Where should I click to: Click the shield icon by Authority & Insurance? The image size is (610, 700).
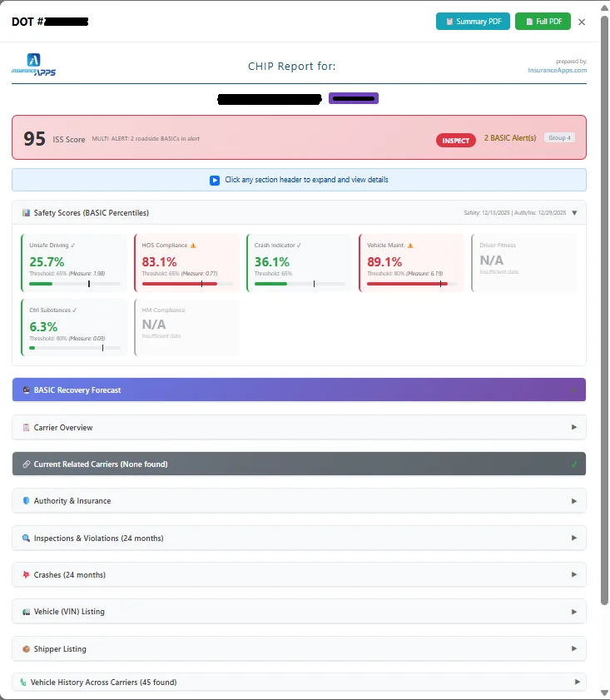tap(27, 501)
